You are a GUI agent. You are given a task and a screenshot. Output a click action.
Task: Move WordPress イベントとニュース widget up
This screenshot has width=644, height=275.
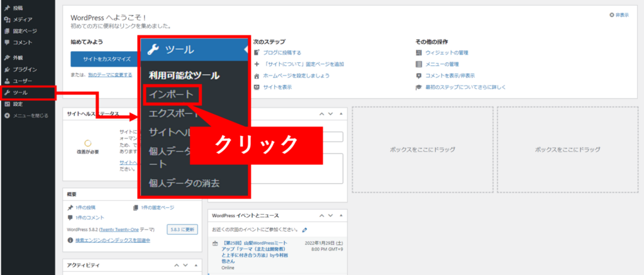(x=321, y=216)
